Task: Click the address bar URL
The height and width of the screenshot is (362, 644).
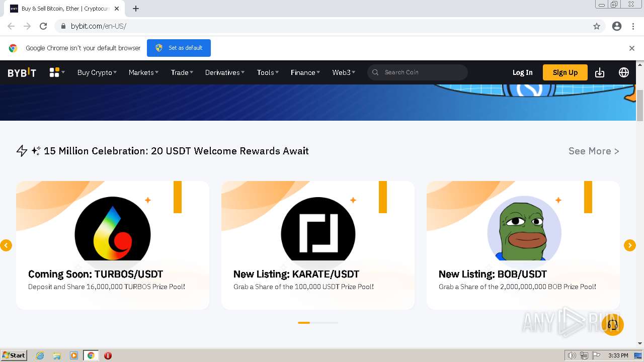Action: 99,26
